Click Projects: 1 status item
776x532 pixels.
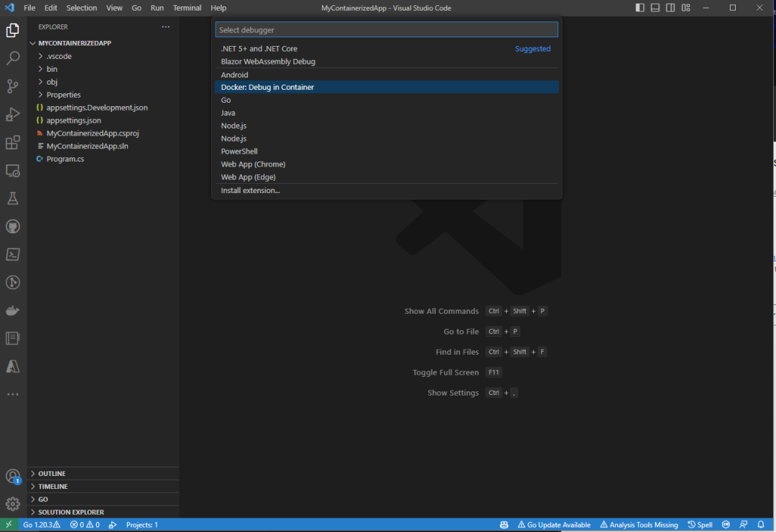coord(142,525)
